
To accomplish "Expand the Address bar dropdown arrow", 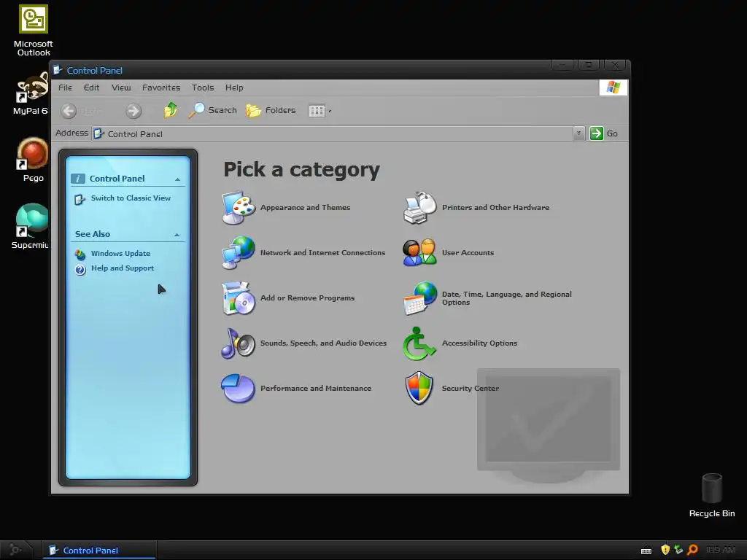I will (578, 133).
